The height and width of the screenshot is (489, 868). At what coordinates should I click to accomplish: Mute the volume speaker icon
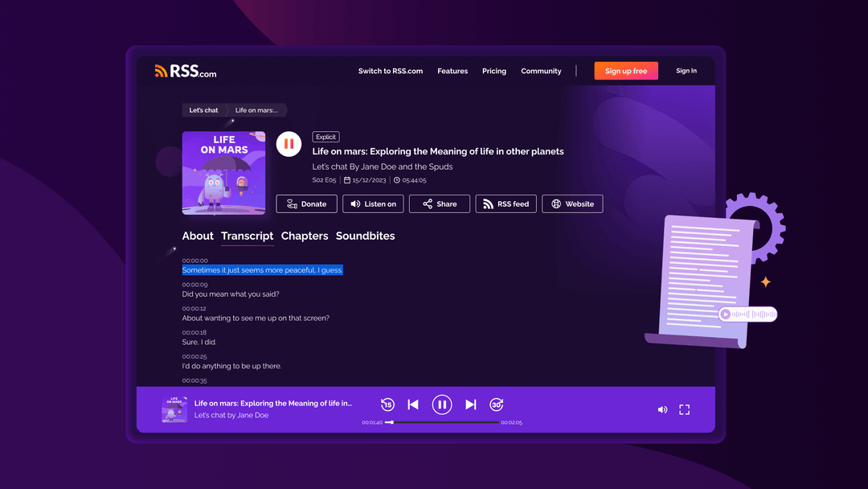point(662,409)
